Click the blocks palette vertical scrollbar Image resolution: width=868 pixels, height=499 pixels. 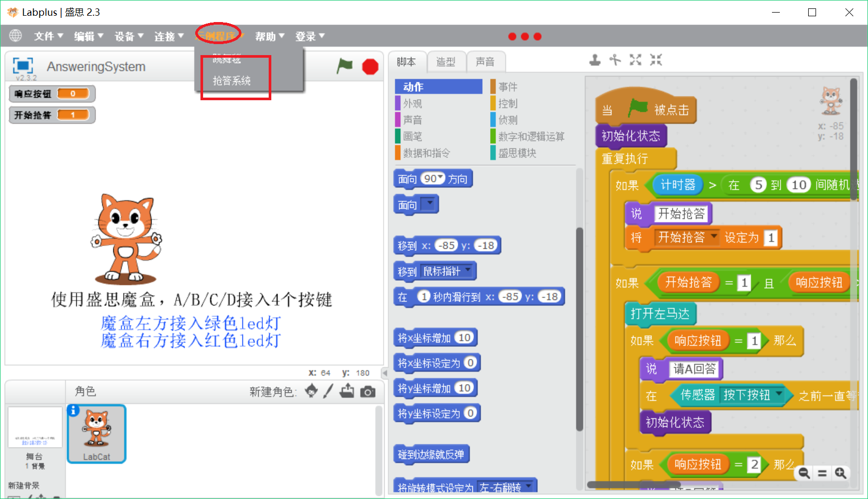[x=579, y=329]
